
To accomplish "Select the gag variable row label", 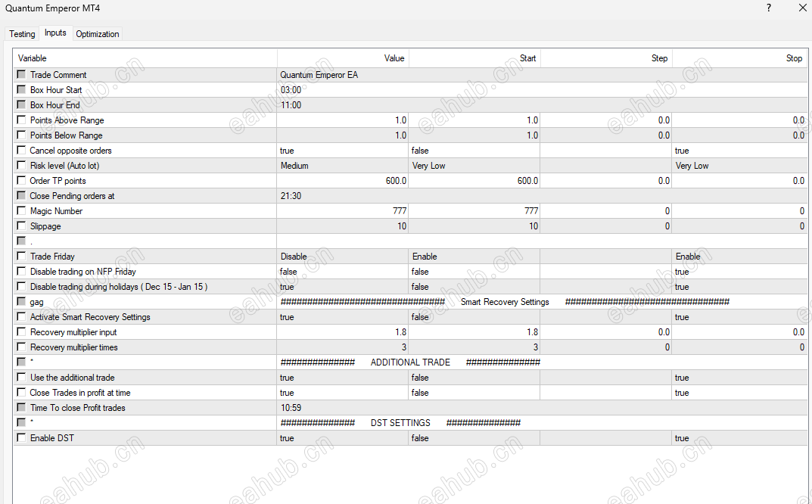I will coord(37,302).
